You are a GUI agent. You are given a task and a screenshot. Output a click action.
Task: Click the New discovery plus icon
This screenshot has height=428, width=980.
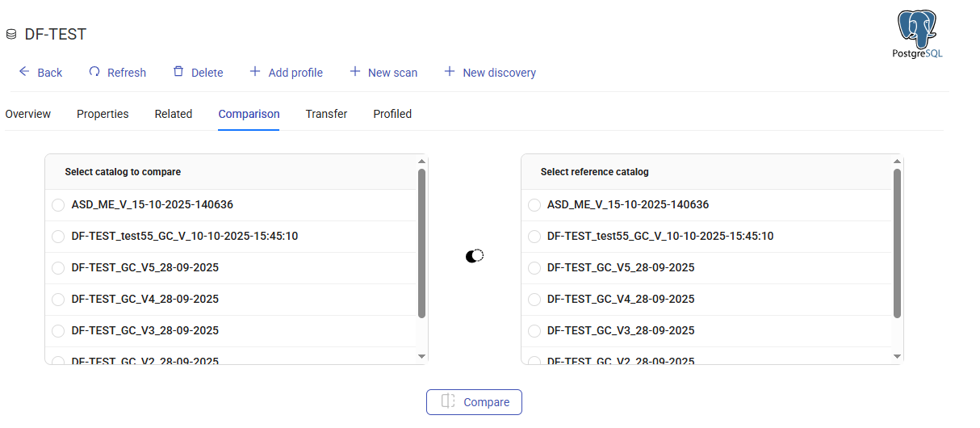click(450, 72)
